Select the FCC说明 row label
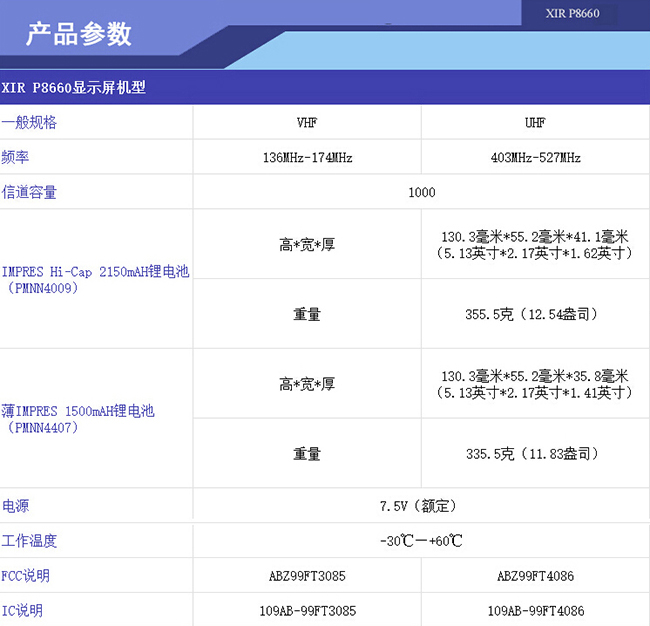 [25, 575]
